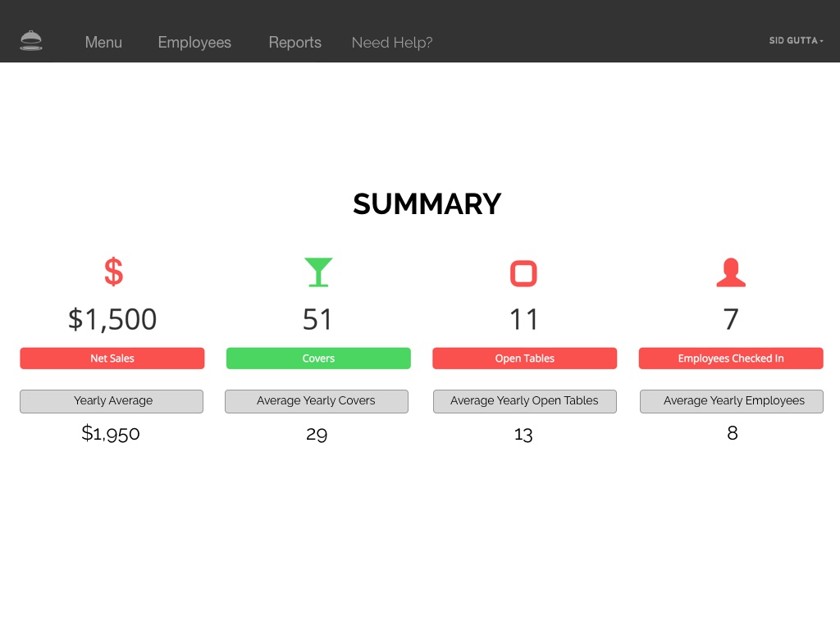840x630 pixels.
Task: Select the $1,950 yearly average value
Action: (111, 433)
